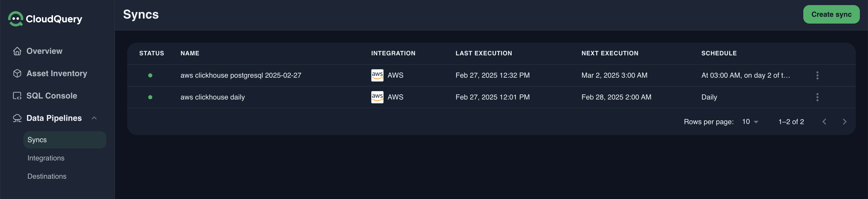
Task: Click the Data Pipelines cloud icon
Action: point(17,118)
